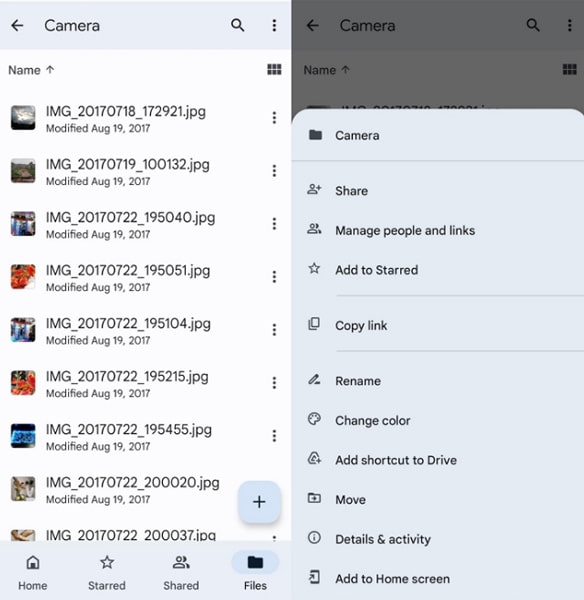Toggle Name sort order in left pane
The width and height of the screenshot is (584, 600).
(31, 70)
